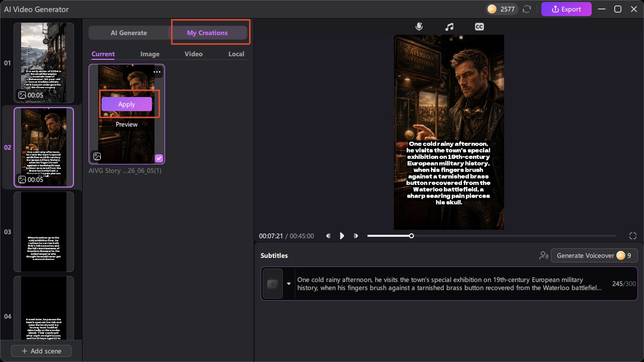Click the 2577 credits value
This screenshot has height=362, width=644.
(508, 9)
